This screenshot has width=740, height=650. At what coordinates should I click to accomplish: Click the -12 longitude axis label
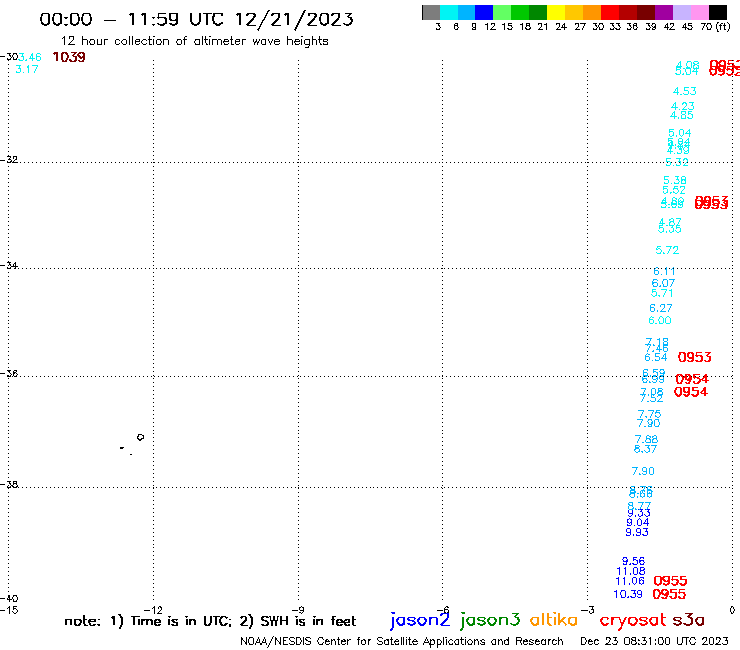pos(153,610)
